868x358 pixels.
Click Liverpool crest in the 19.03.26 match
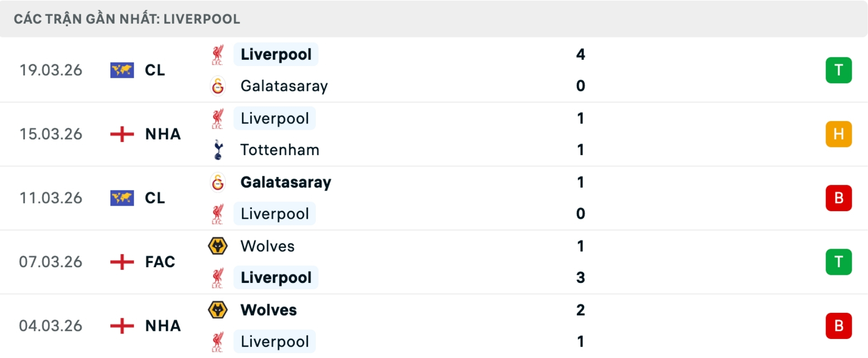pyautogui.click(x=218, y=55)
